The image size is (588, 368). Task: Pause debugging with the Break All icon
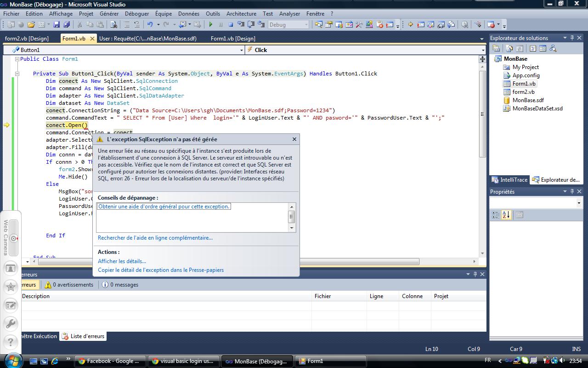tap(220, 24)
